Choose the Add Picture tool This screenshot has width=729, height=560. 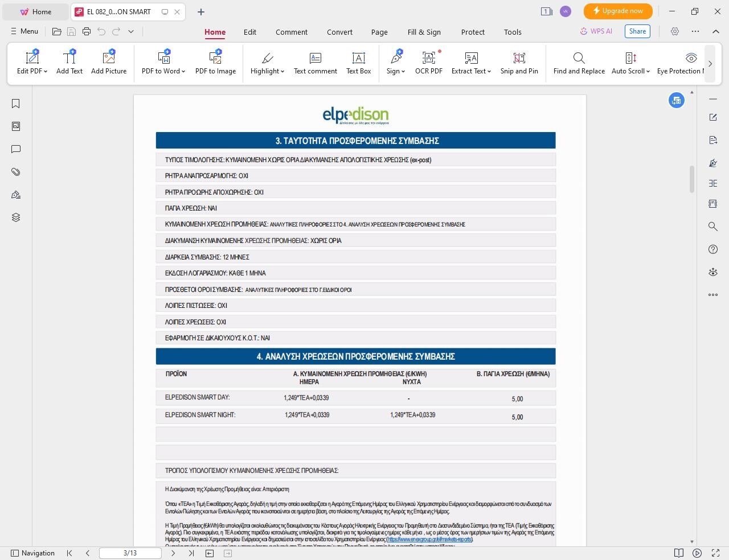(x=109, y=62)
